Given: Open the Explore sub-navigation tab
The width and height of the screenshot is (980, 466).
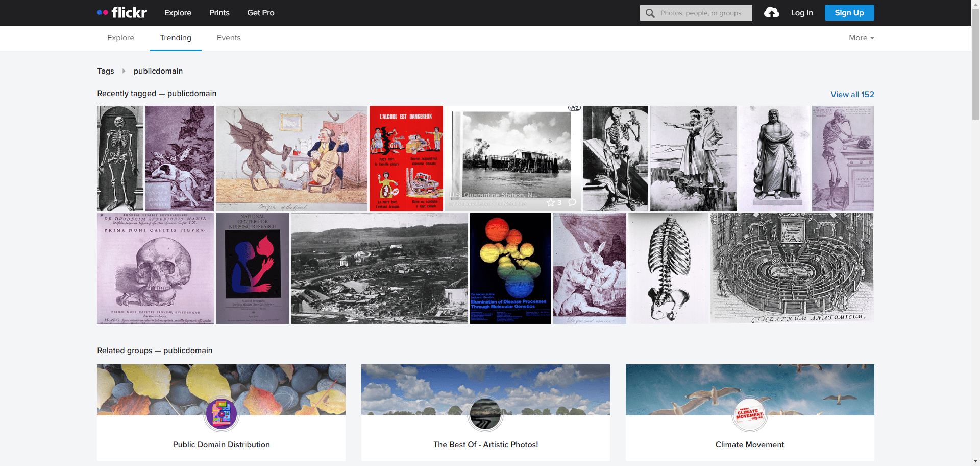Looking at the screenshot, I should 120,38.
